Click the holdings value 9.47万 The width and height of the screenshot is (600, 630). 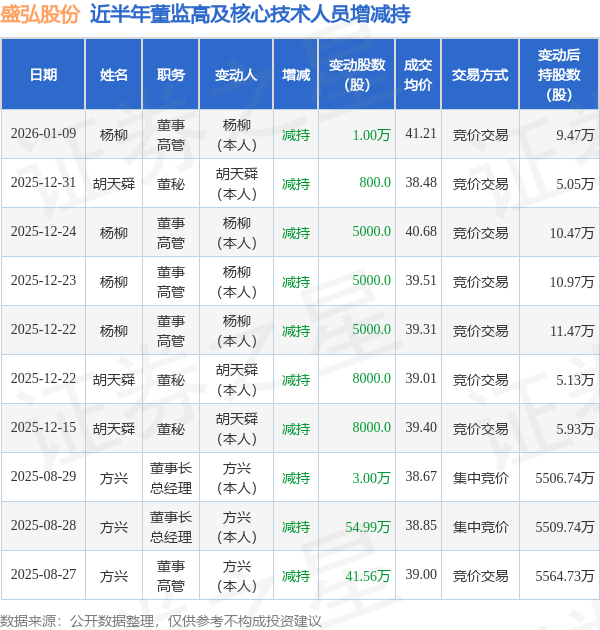tap(575, 135)
